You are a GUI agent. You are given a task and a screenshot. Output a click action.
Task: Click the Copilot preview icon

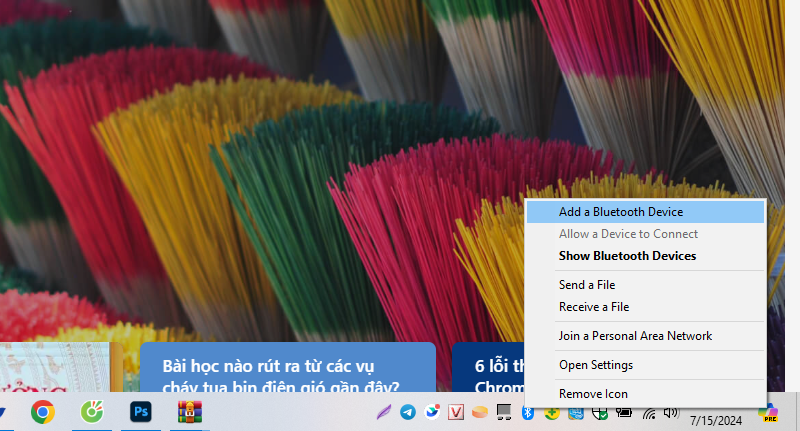tap(769, 411)
